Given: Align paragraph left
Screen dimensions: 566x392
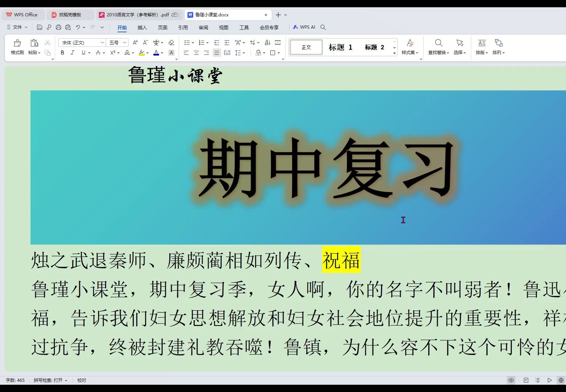Looking at the screenshot, I should 186,53.
